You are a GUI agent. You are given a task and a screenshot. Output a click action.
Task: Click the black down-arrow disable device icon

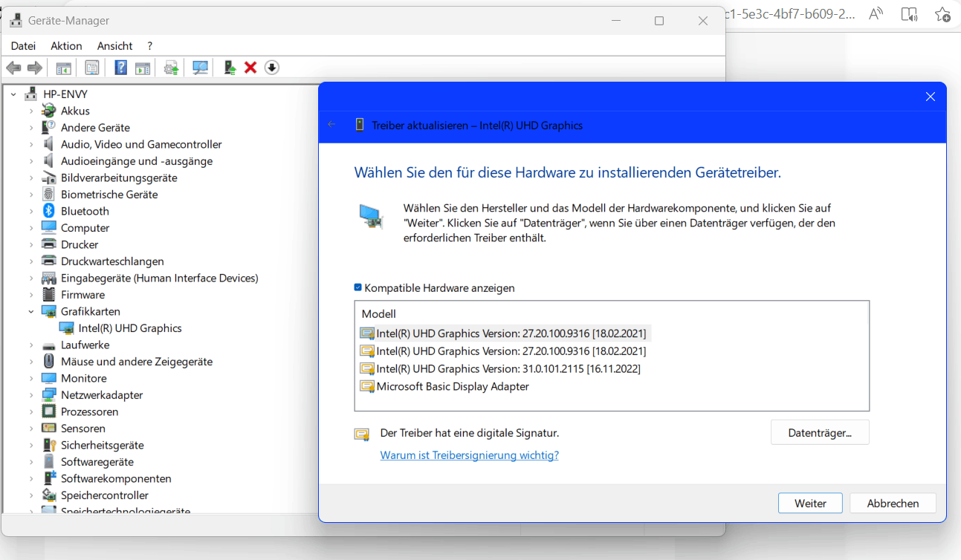click(x=272, y=68)
